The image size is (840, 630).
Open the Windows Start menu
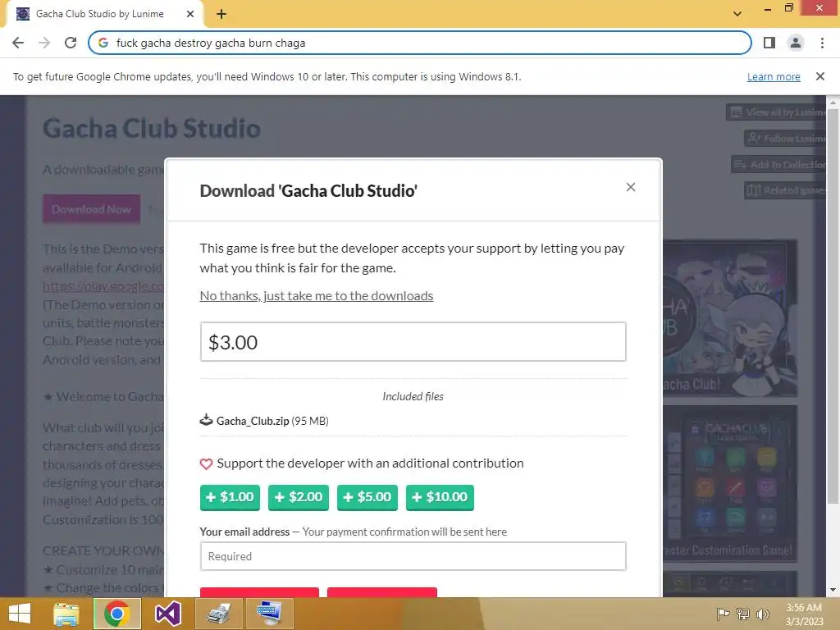(x=20, y=614)
